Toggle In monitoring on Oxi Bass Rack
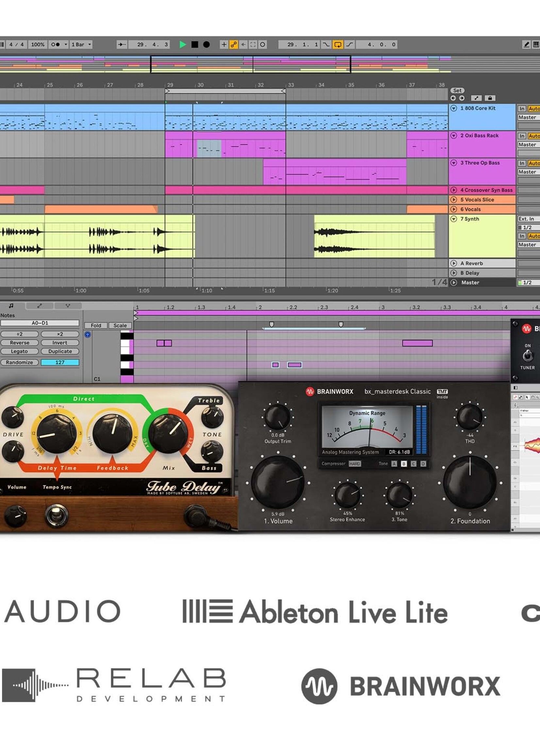Viewport: 540px width, 756px height. (522, 136)
